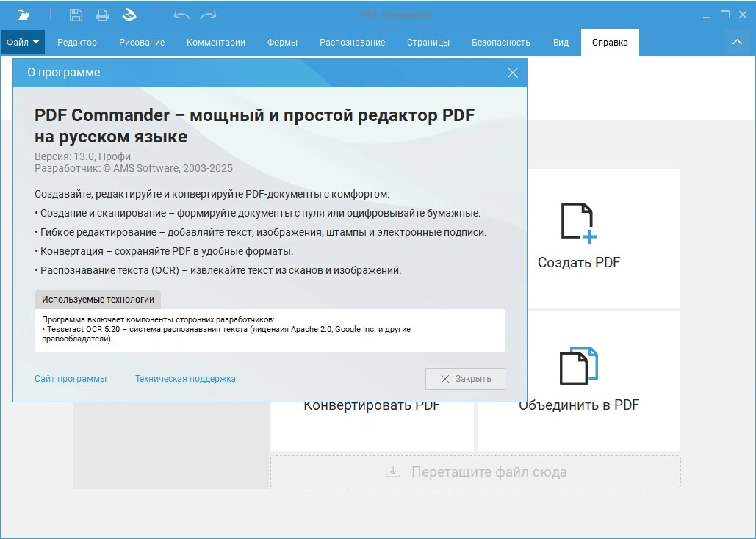Open the Комментарии tab

215,43
